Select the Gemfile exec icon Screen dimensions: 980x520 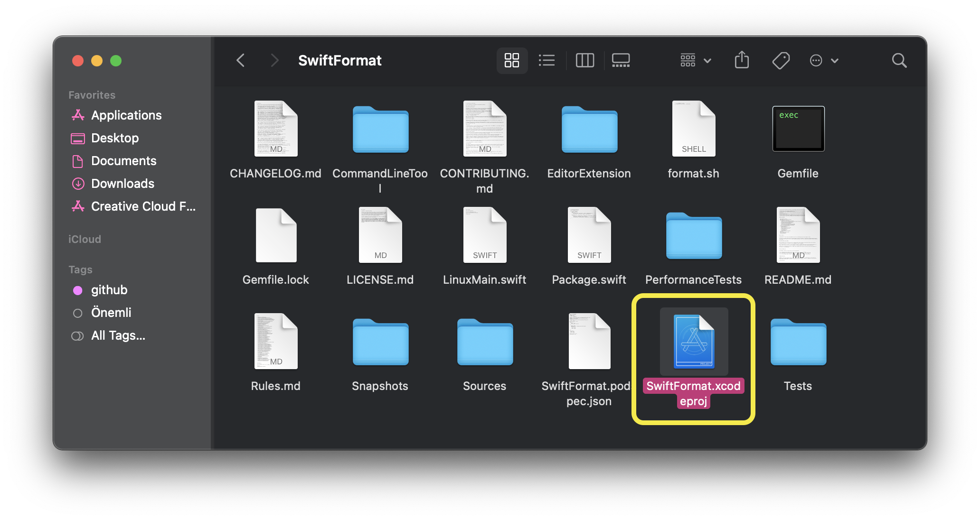tap(798, 129)
